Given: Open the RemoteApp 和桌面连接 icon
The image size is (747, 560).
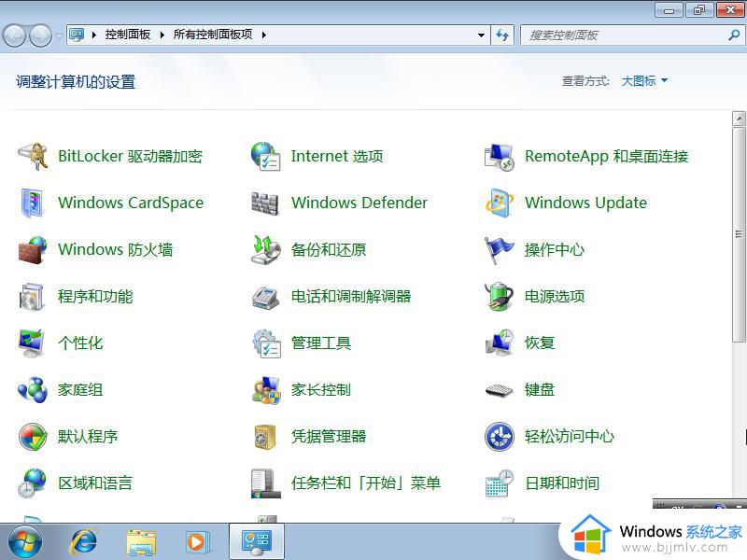Looking at the screenshot, I should 500,156.
